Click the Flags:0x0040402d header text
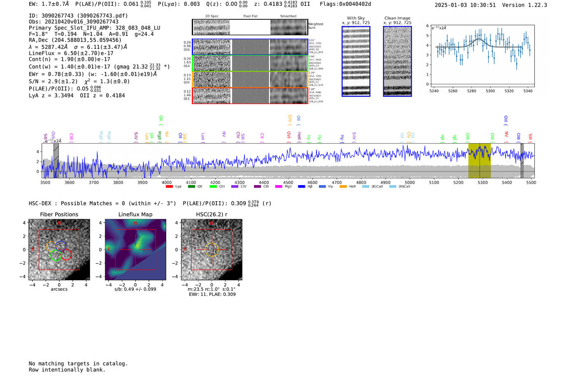The image size is (576, 392). click(346, 4)
